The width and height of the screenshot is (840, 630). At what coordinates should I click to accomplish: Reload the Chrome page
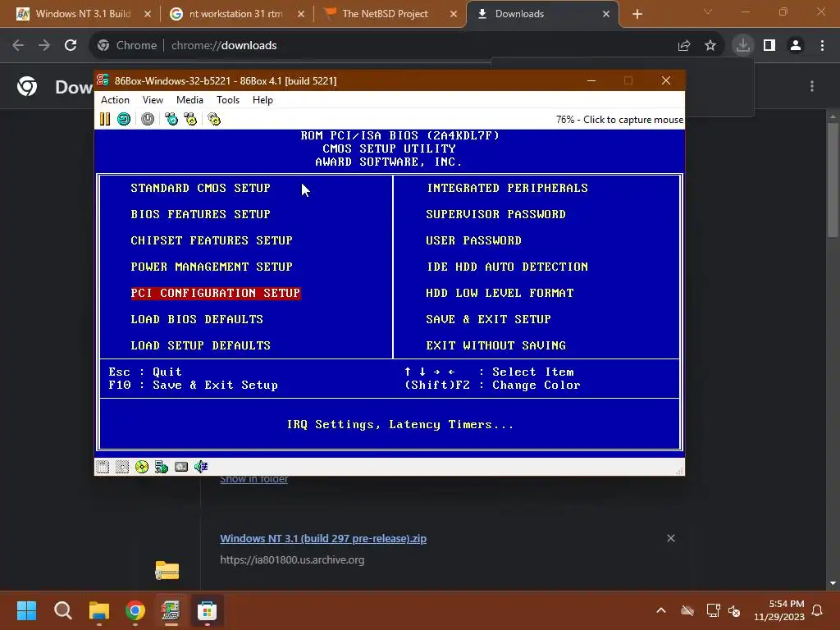(71, 46)
